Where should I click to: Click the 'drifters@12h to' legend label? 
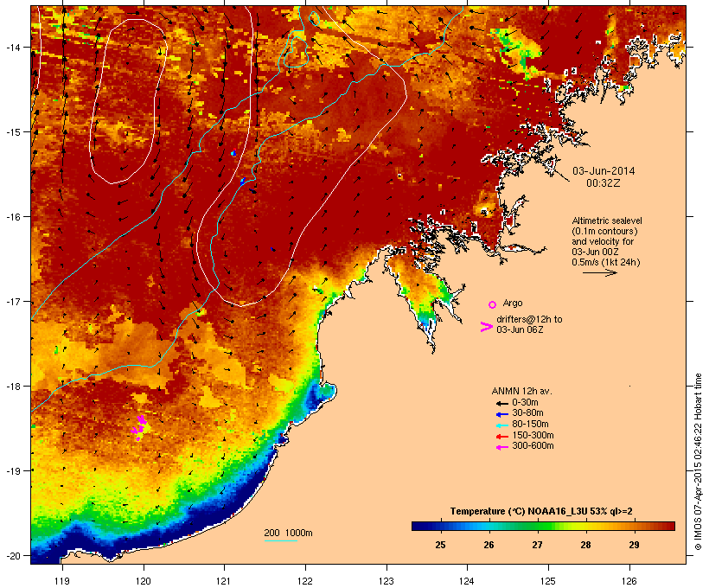(529, 319)
